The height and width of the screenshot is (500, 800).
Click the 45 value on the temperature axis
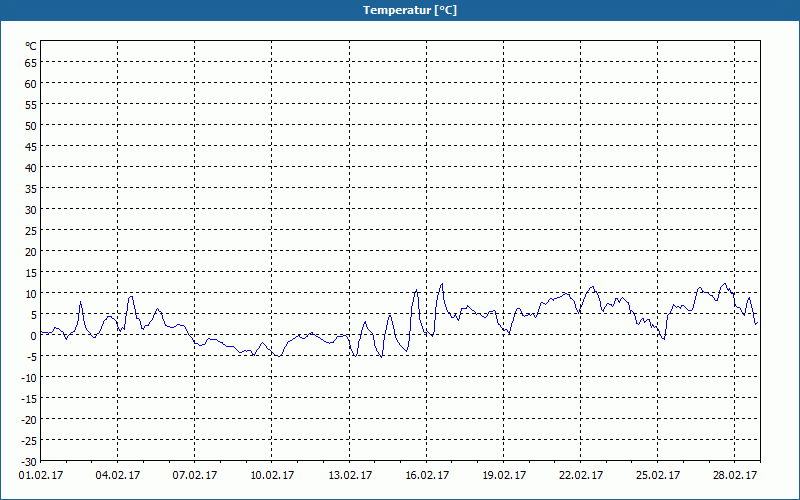31,146
